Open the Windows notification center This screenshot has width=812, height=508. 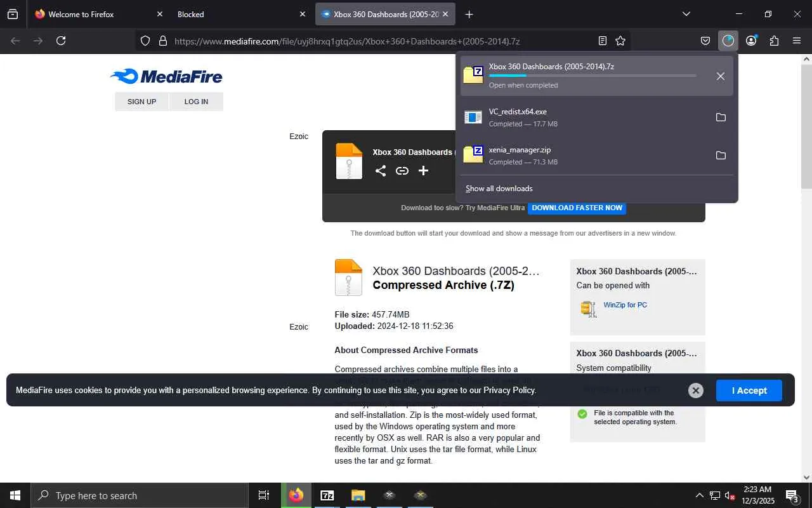click(x=792, y=495)
